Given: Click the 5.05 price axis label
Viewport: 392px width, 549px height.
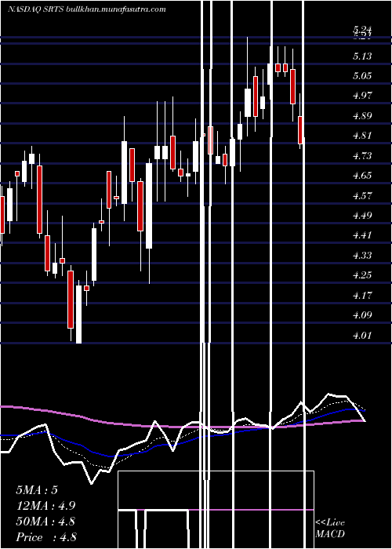Looking at the screenshot, I should point(362,75).
